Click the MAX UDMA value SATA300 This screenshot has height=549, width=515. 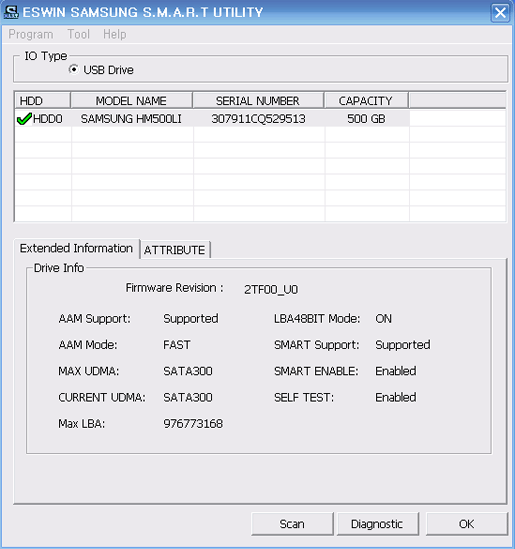click(x=188, y=371)
